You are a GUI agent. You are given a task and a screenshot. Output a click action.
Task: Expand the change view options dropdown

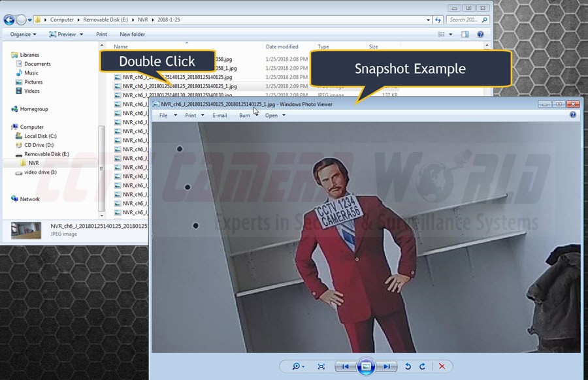[x=450, y=34]
